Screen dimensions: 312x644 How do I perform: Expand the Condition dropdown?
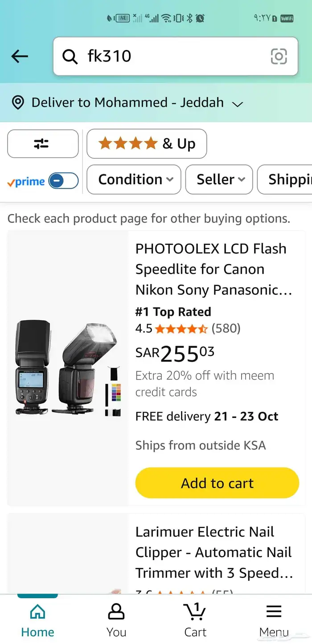pos(134,179)
